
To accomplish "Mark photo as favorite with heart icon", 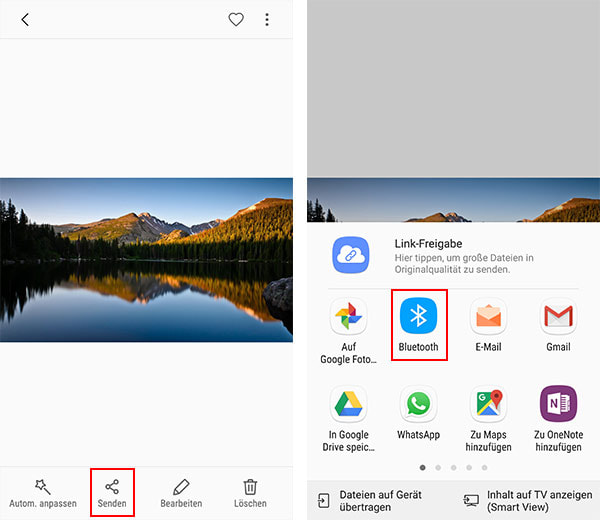I will click(236, 20).
